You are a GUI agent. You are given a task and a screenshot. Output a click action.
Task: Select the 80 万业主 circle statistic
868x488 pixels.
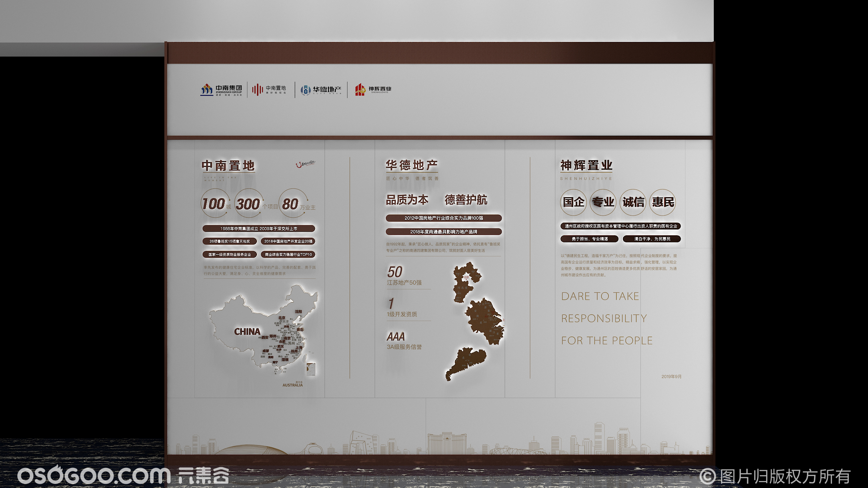(298, 203)
